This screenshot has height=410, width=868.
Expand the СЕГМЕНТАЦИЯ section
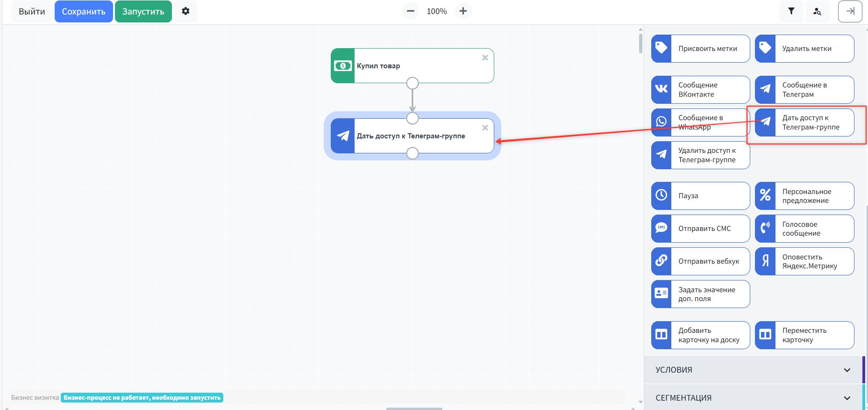753,398
